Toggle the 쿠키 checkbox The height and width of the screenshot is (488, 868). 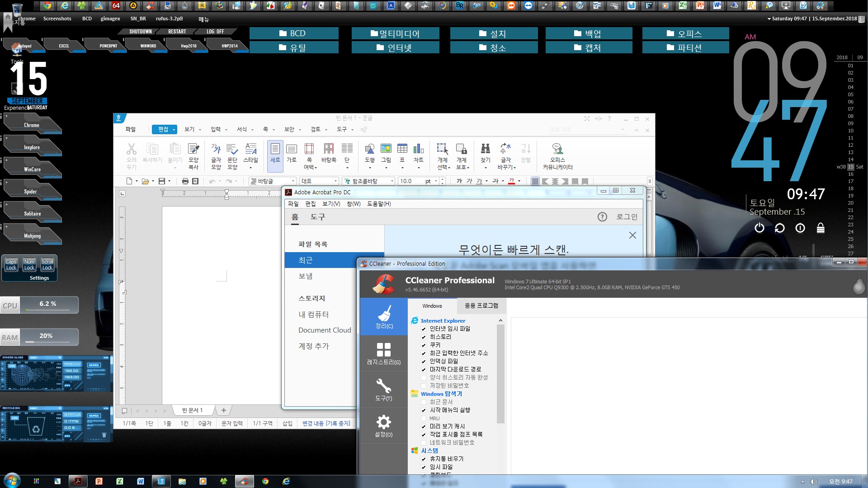pyautogui.click(x=424, y=345)
